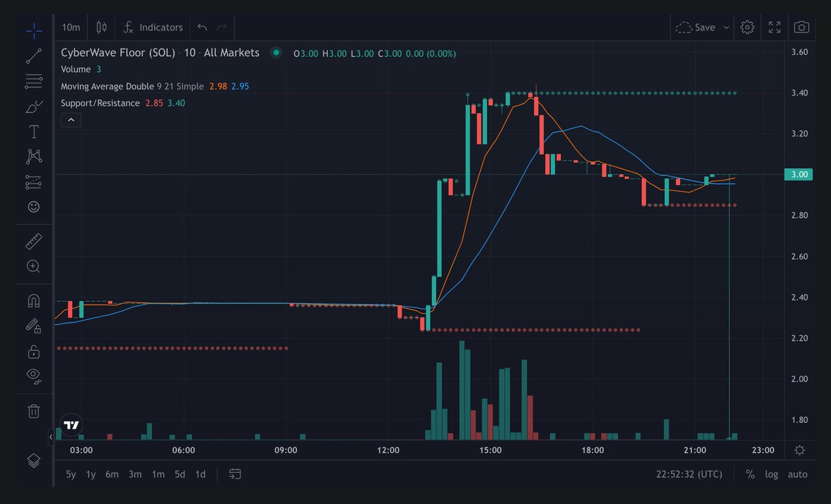Save the chart layout
This screenshot has height=504, width=831.
pyautogui.click(x=696, y=27)
